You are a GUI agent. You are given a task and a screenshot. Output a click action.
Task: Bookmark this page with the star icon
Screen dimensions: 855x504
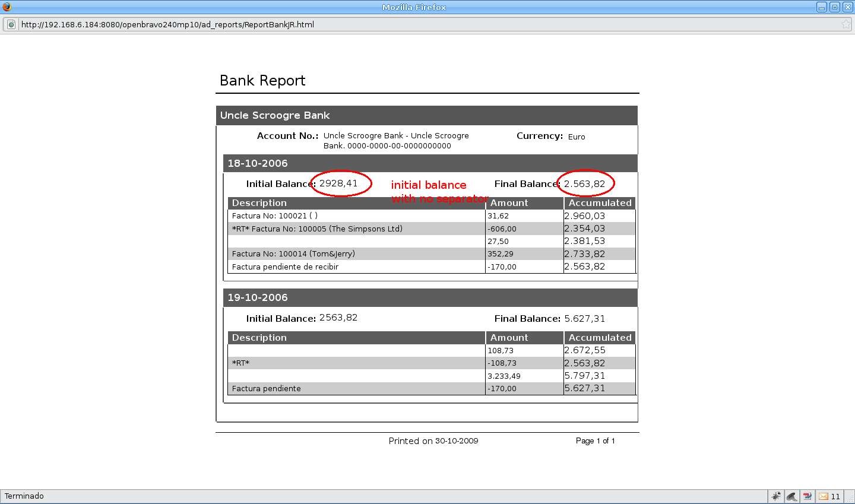point(845,24)
